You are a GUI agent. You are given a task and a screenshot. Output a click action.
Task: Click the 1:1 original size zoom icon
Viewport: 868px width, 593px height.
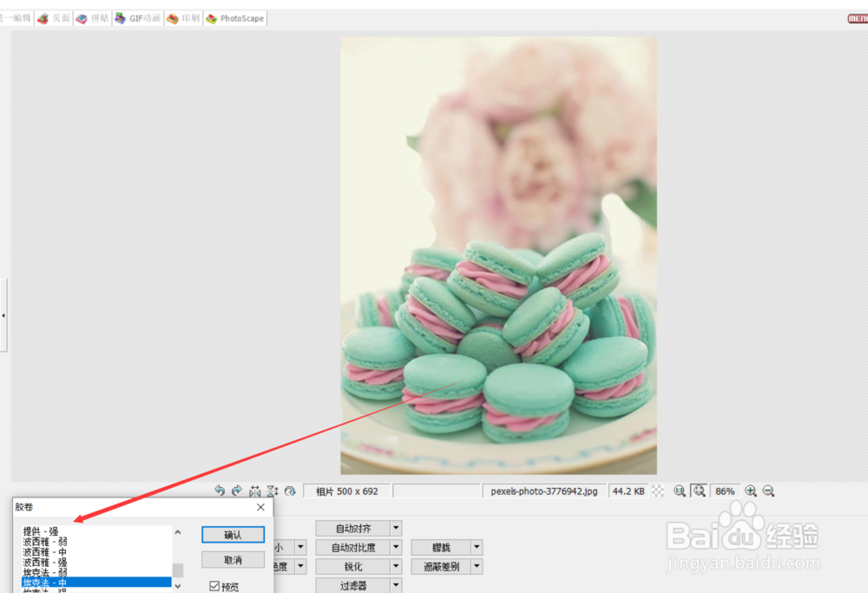pos(680,491)
